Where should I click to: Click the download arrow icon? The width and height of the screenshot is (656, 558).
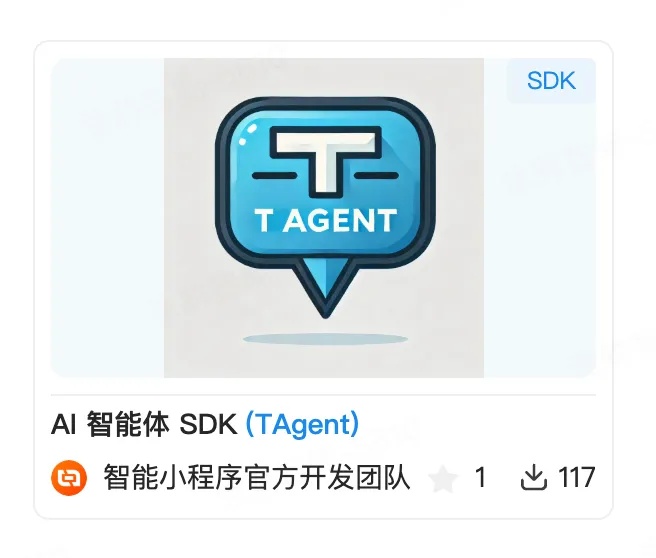point(534,478)
